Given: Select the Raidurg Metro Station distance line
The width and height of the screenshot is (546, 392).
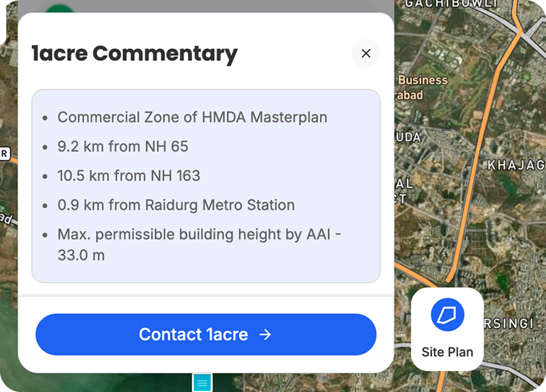Looking at the screenshot, I should (x=176, y=205).
